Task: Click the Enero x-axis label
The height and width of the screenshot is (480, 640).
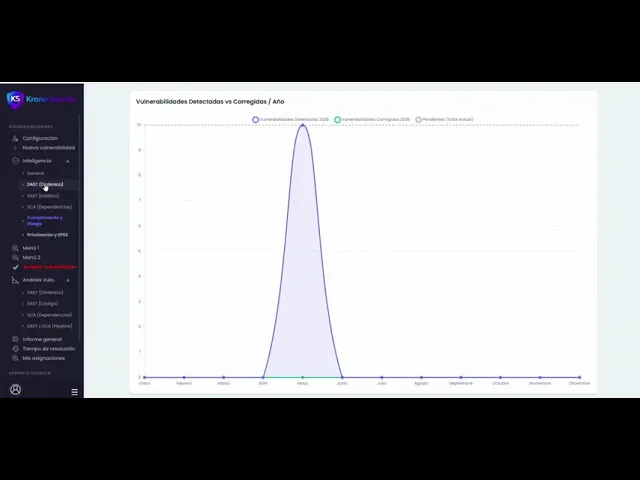Action: coord(144,384)
